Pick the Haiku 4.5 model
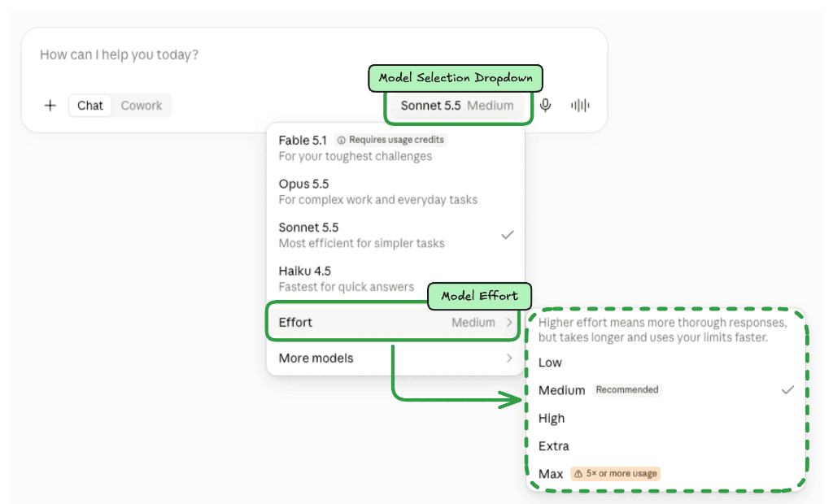833x504 pixels. pyautogui.click(x=395, y=278)
